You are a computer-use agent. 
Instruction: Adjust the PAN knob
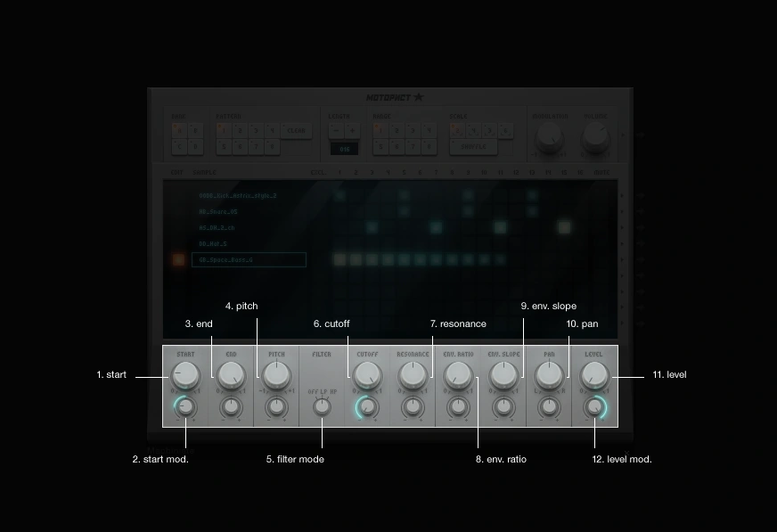coord(549,375)
